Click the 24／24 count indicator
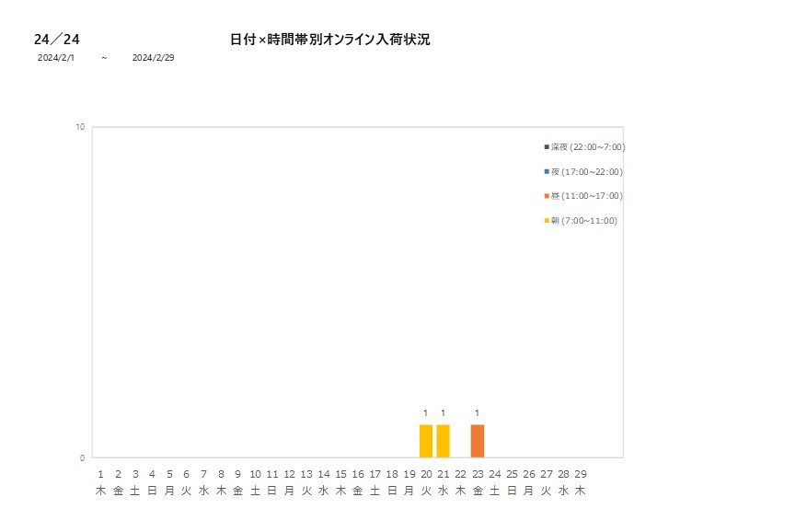 click(x=56, y=39)
